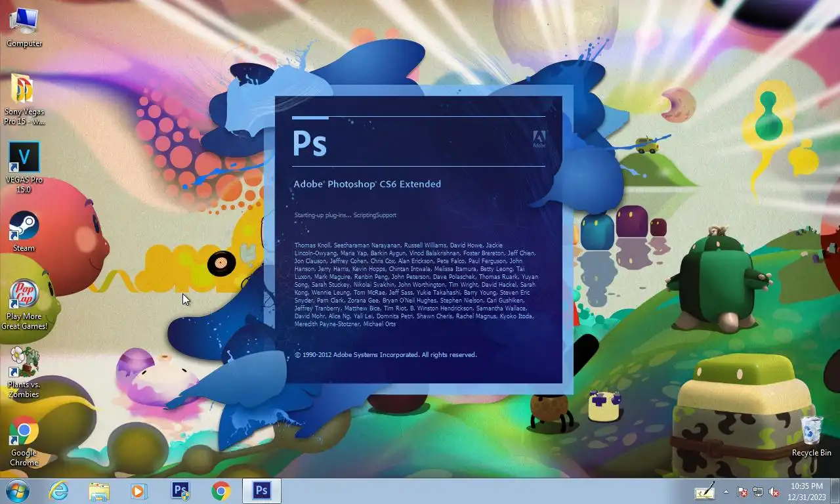Image resolution: width=840 pixels, height=504 pixels.
Task: Click the Adobe logo on the splash screen
Action: tap(539, 139)
